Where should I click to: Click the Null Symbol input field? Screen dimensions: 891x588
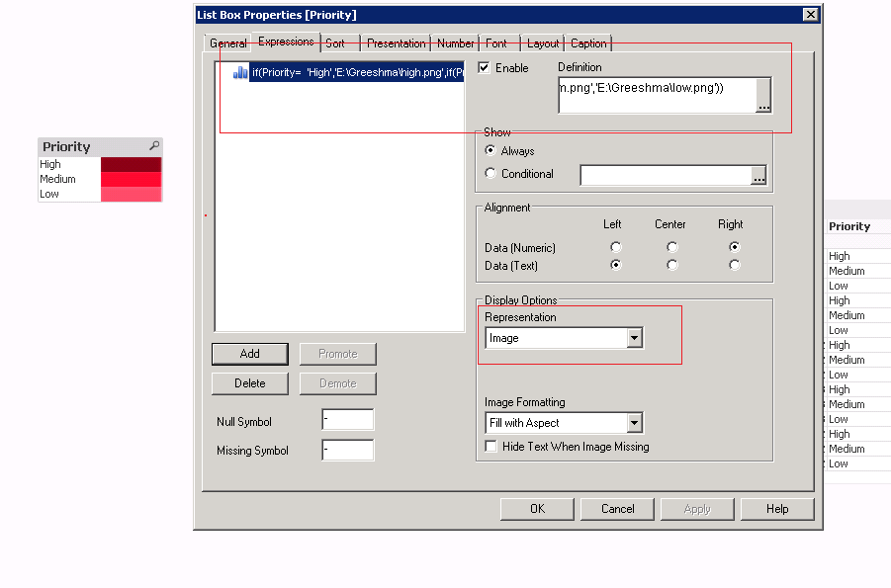click(x=348, y=420)
